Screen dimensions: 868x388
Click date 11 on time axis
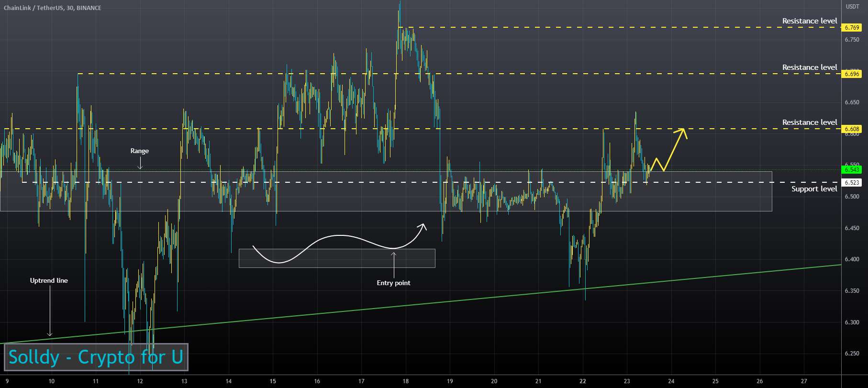click(96, 381)
